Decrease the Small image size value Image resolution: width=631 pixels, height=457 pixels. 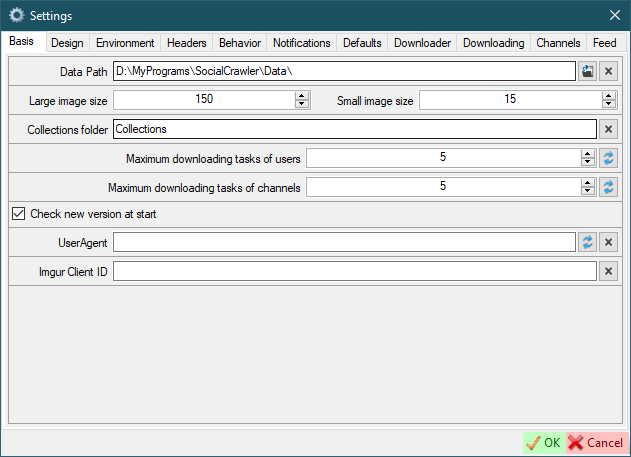[x=608, y=104]
